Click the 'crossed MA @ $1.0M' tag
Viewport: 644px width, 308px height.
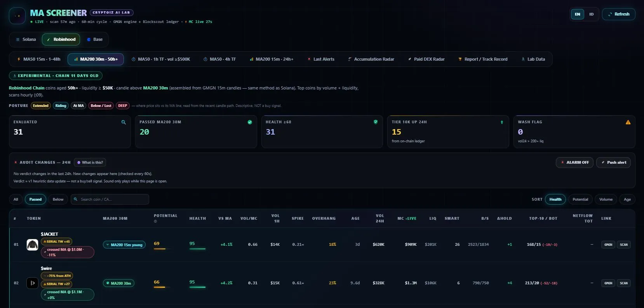[68, 252]
